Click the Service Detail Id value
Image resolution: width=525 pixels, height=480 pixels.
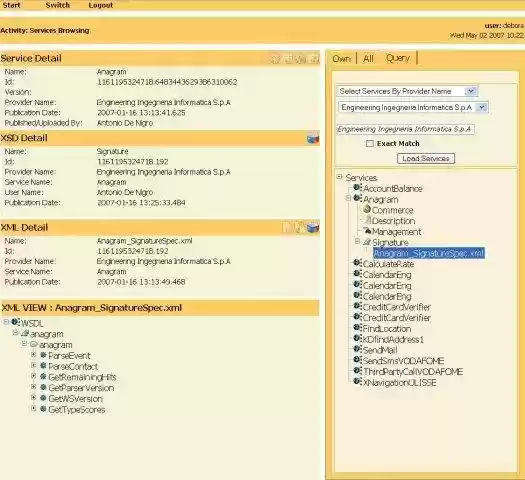(x=167, y=82)
